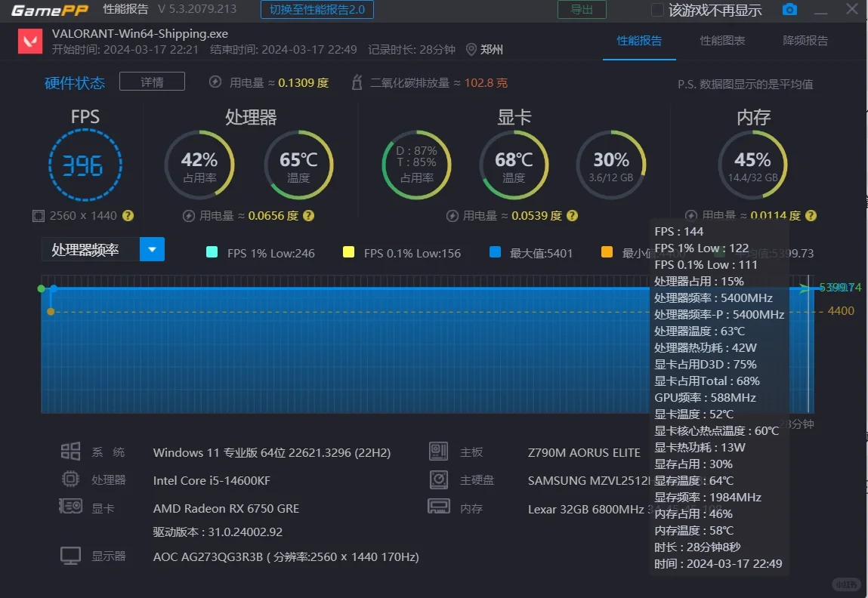The height and width of the screenshot is (598, 868).
Task: Click the Windows 11 专业版 system text
Action: [272, 452]
